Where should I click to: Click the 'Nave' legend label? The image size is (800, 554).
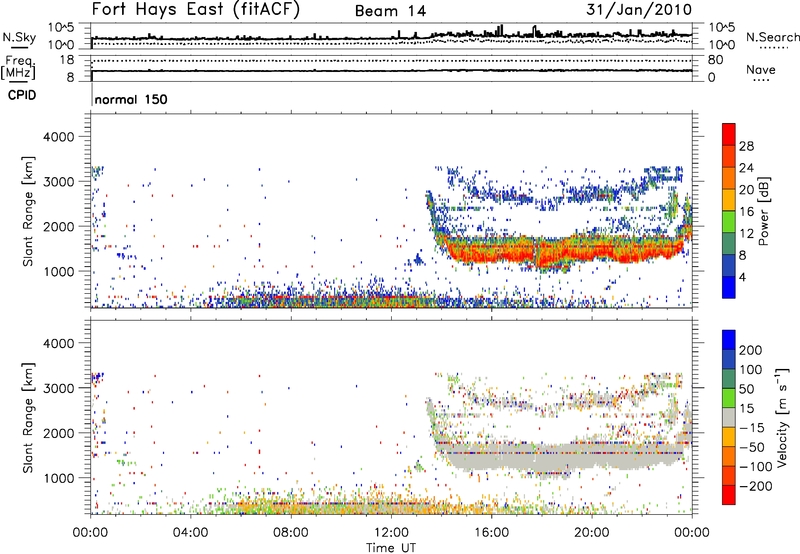point(761,69)
